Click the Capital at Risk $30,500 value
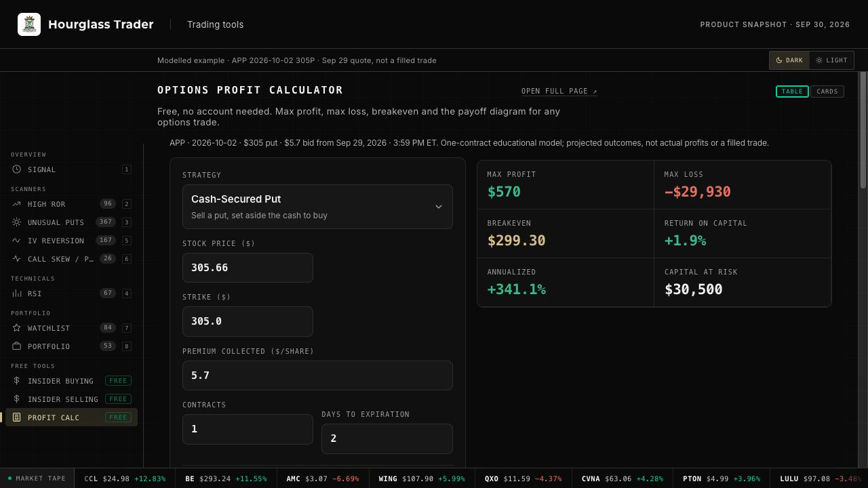Viewport: 868px width, 488px height. (693, 289)
